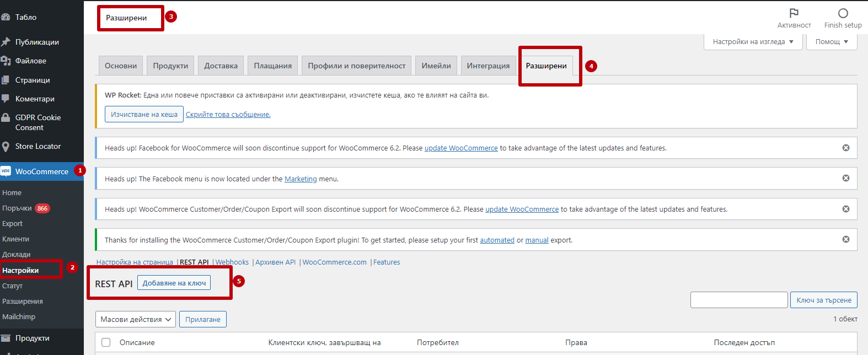Screen dimensions: 868x355
Task: Open the Features sub-section link
Action: [x=387, y=262]
